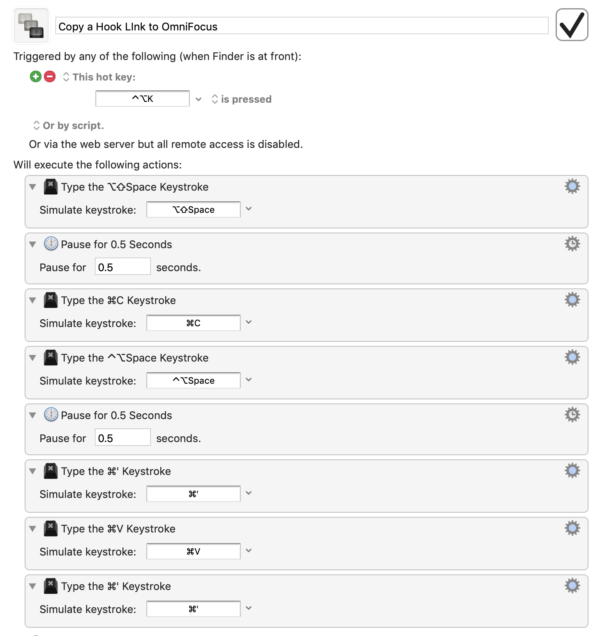Screen dimensions: 600x636
Task: Open the hot key ⌃⌥K dropdown arrow
Action: 199,99
